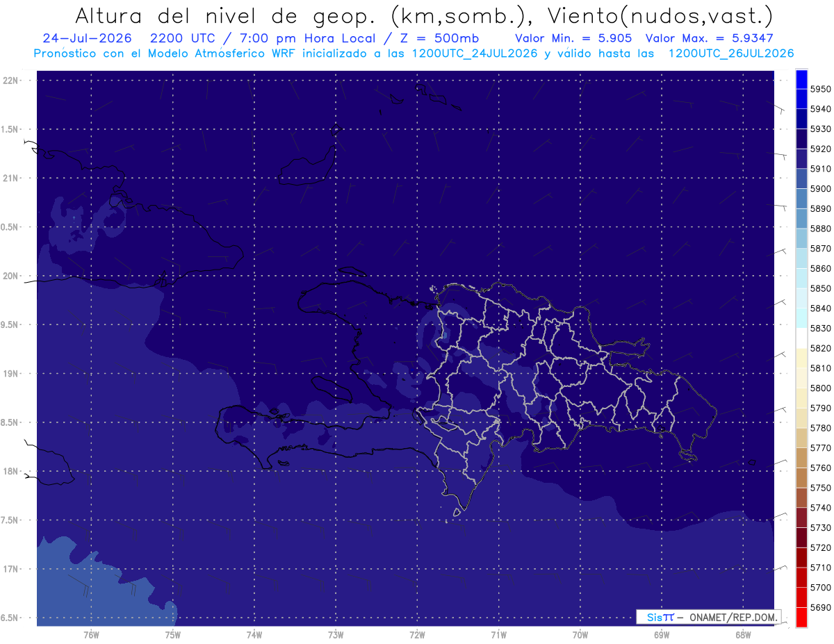Click the 5920 colorbar value

click(820, 149)
